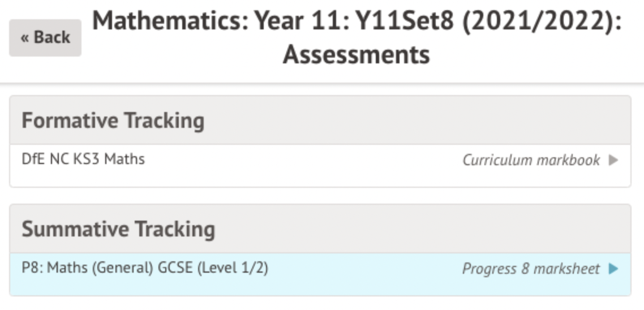Click Y11Set8 in the page heading
644x310 pixels.
click(x=405, y=23)
